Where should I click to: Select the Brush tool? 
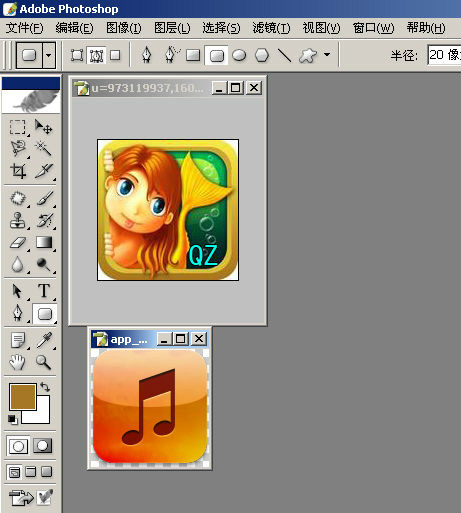pos(44,198)
